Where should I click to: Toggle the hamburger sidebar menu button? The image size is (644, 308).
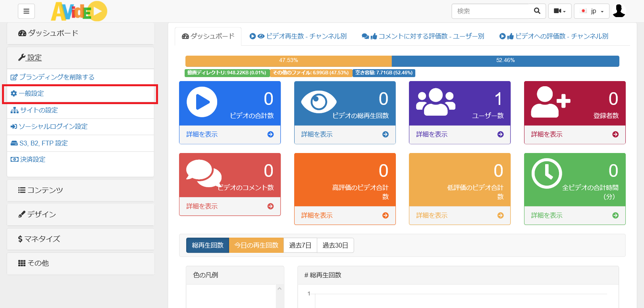point(26,11)
